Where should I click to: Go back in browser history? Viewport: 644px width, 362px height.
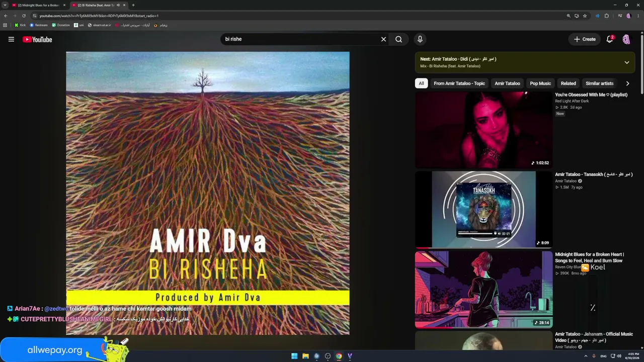6,16
